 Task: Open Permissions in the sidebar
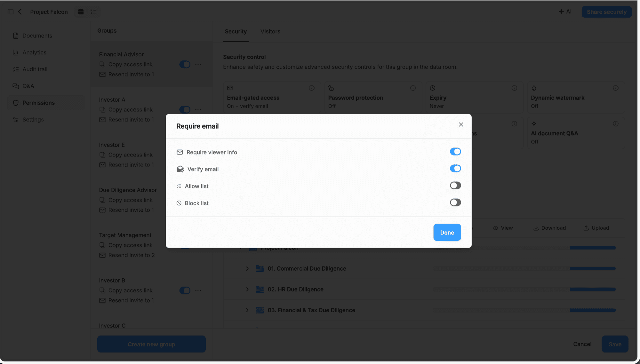[46, 103]
